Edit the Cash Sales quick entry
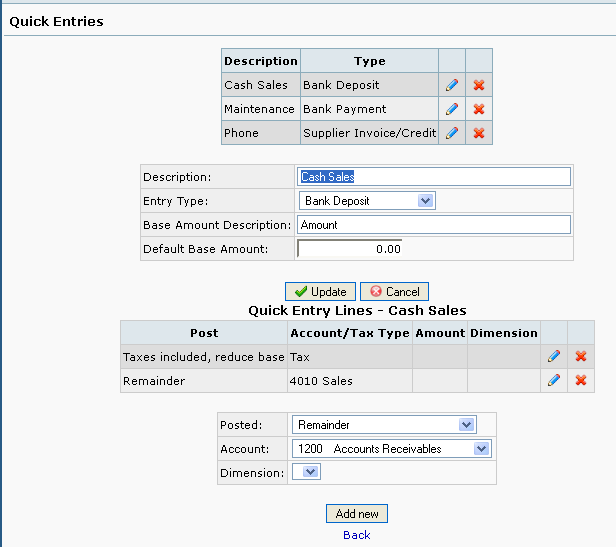This screenshot has width=616, height=547. (x=452, y=85)
